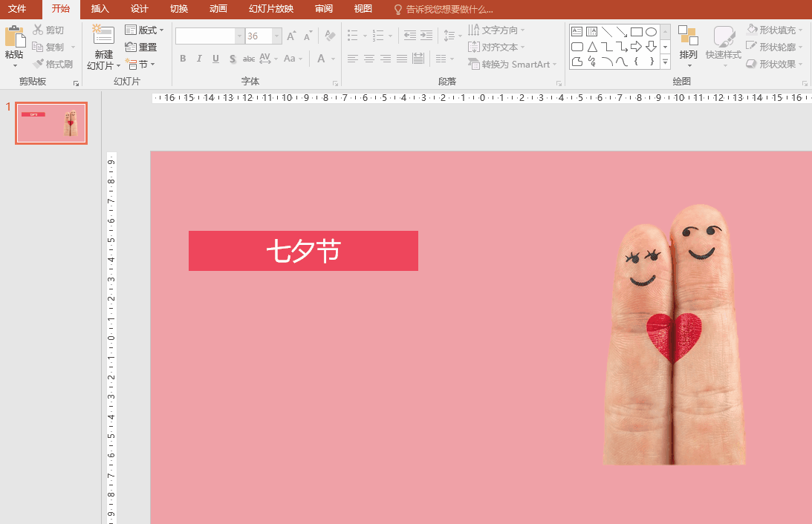Click the Text Direction (文字方向) button
This screenshot has height=524, width=812.
pos(497,30)
